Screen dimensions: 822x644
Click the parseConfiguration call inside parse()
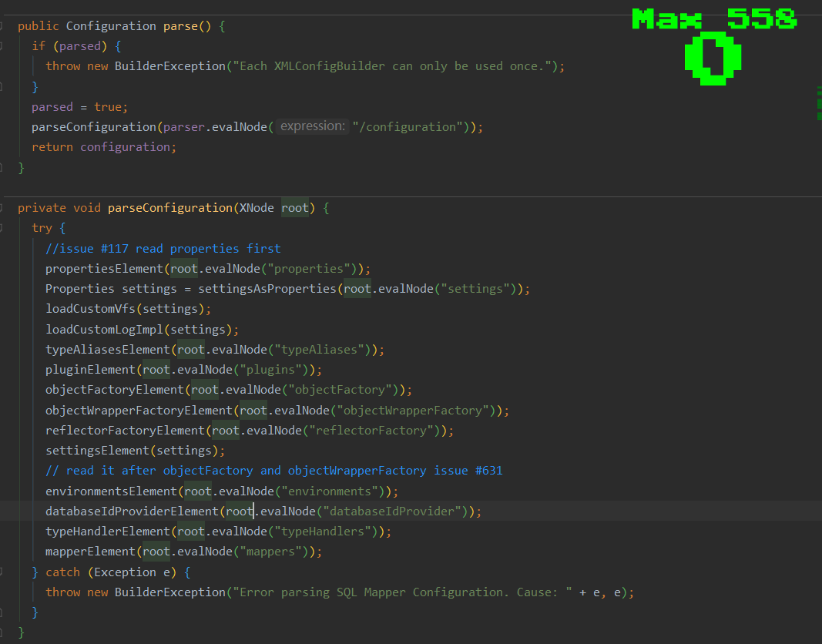pos(94,127)
